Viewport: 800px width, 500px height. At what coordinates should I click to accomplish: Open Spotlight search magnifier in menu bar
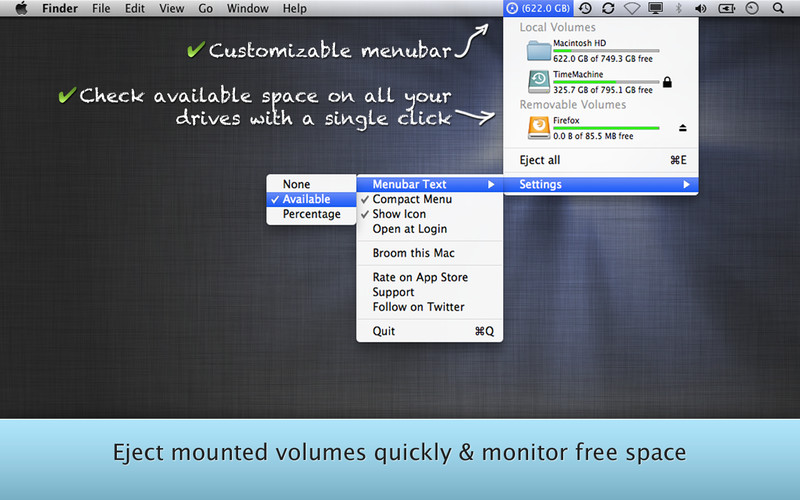(x=778, y=9)
